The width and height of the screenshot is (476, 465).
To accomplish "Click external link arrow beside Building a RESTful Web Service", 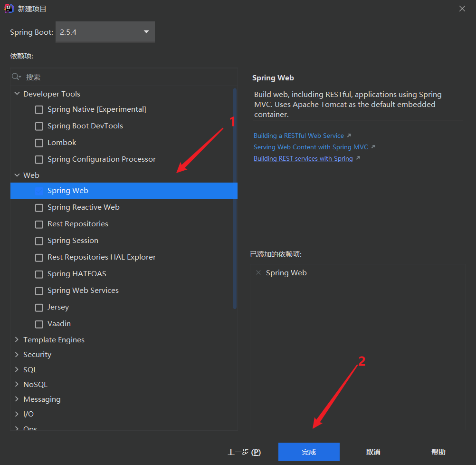I will [349, 136].
